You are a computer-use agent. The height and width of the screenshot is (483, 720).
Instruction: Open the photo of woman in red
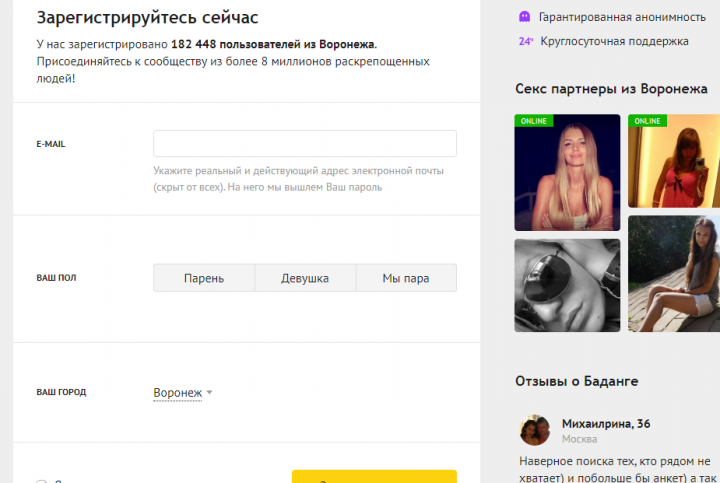(674, 173)
